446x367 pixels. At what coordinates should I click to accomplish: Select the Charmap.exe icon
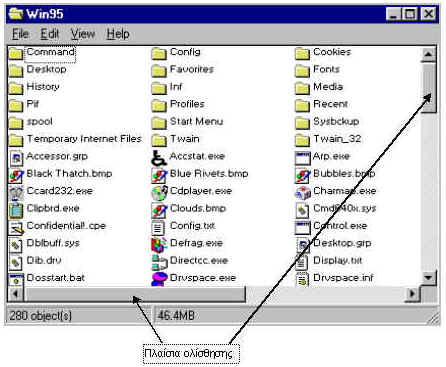coord(303,192)
